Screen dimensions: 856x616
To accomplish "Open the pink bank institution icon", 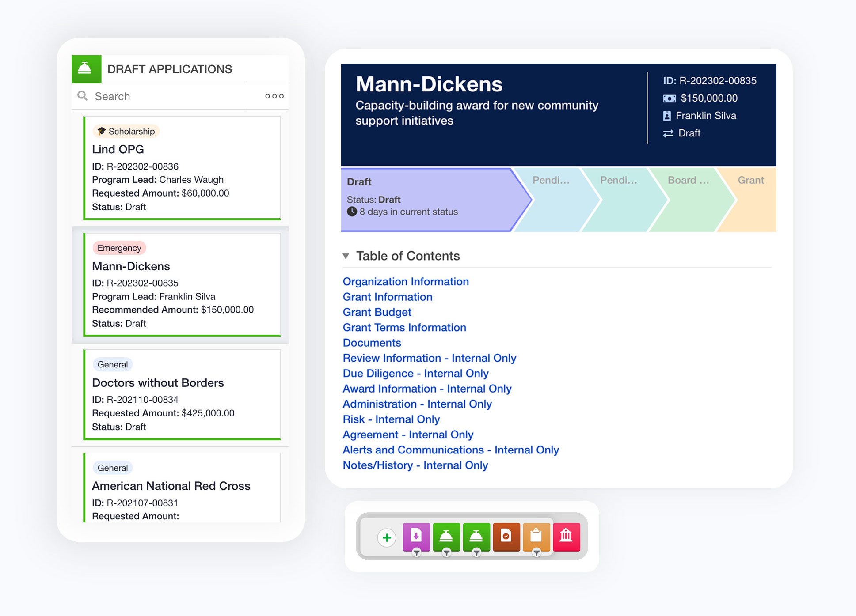I will point(567,537).
